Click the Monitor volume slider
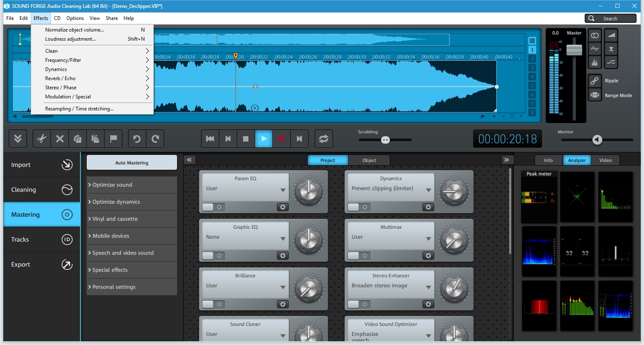Screen dimensions: 644x345 (x=597, y=140)
